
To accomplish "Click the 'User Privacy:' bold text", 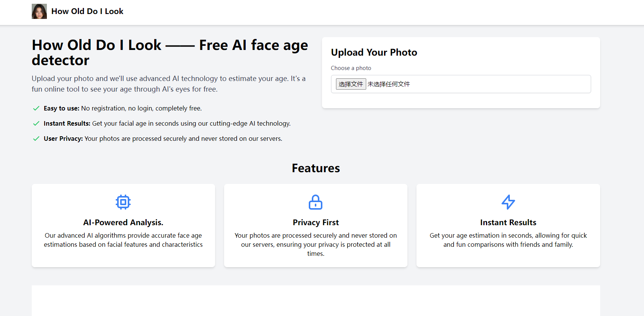I will coord(63,139).
